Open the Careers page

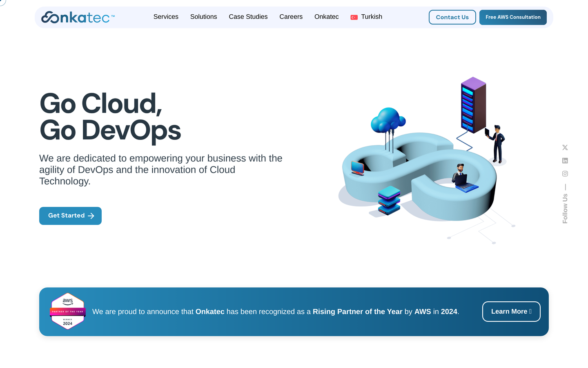point(291,17)
